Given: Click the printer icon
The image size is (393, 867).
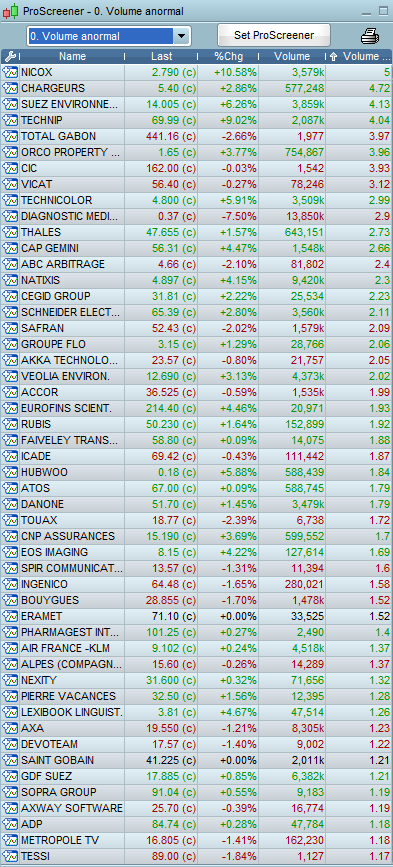Looking at the screenshot, I should pos(370,36).
